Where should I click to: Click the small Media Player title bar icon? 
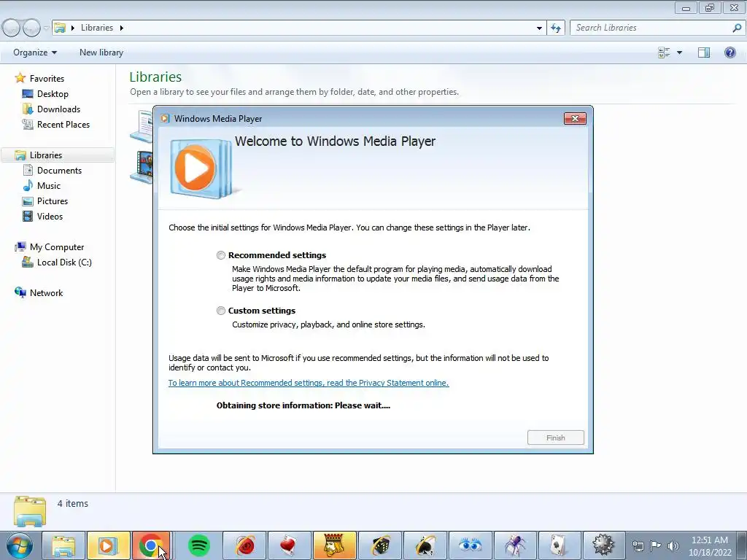(x=165, y=119)
